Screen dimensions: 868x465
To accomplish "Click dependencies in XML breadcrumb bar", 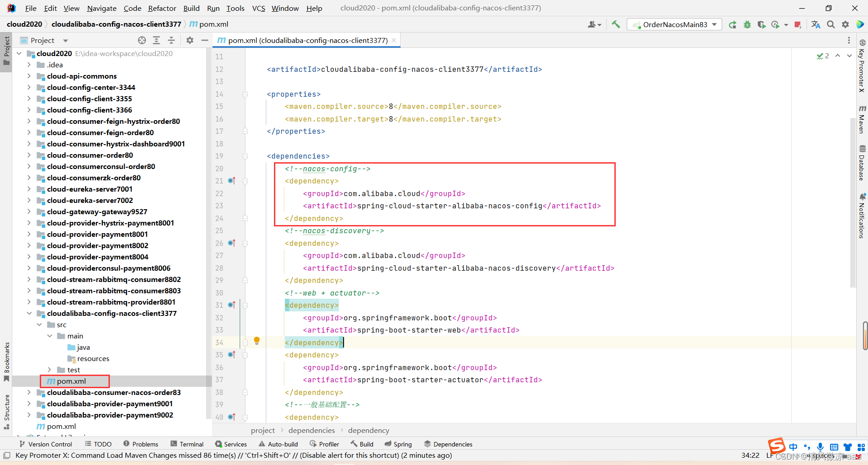I will click(311, 430).
